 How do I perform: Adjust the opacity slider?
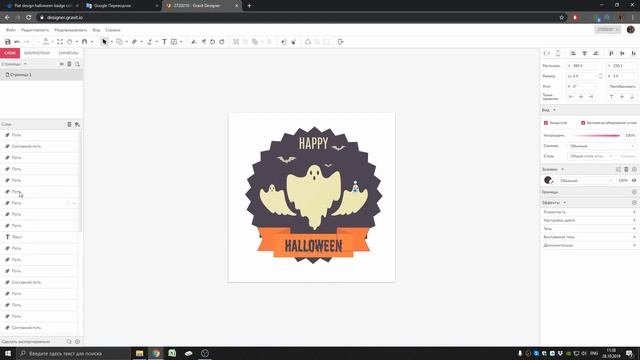(596, 136)
